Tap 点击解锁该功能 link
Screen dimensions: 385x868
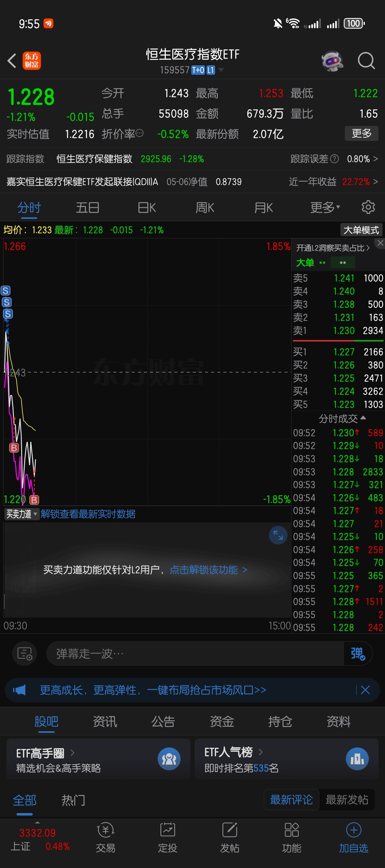pyautogui.click(x=208, y=570)
